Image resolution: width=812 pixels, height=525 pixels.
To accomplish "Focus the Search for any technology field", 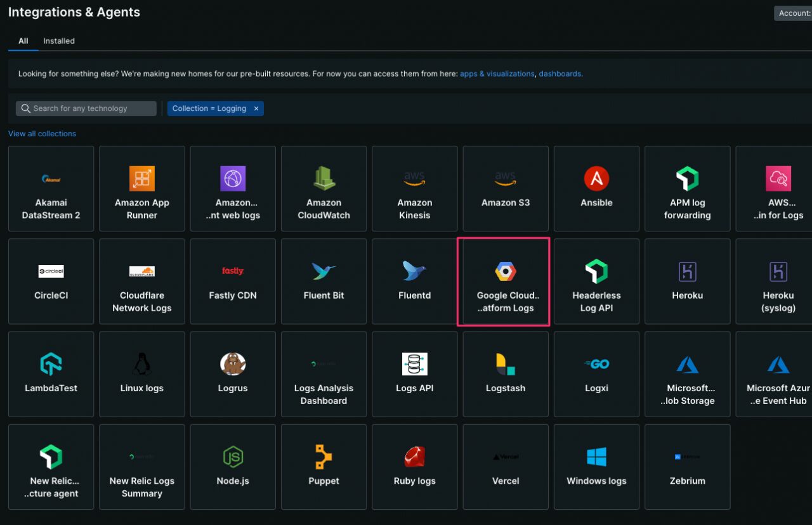I will tap(86, 108).
